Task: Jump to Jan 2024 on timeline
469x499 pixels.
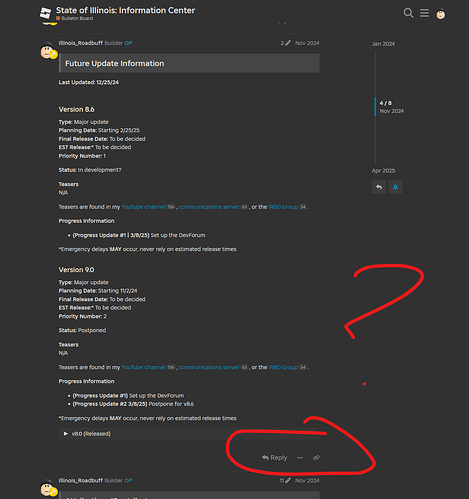Action: pos(383,44)
